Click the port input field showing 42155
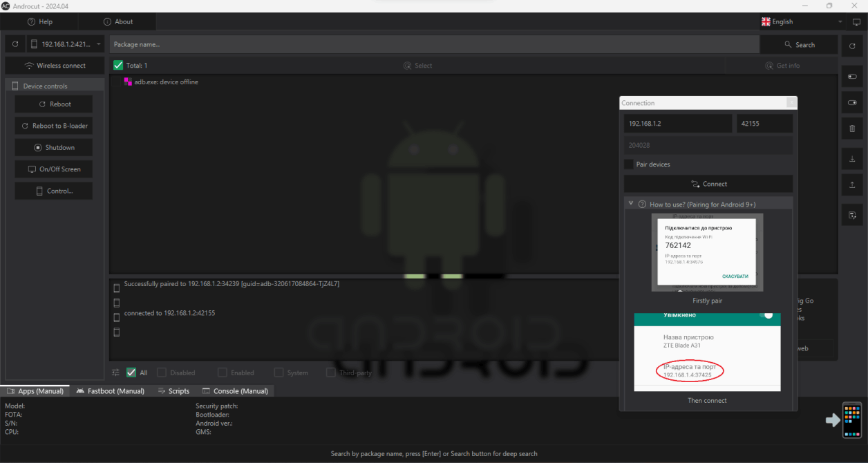Viewport: 868px width, 463px height. click(764, 123)
